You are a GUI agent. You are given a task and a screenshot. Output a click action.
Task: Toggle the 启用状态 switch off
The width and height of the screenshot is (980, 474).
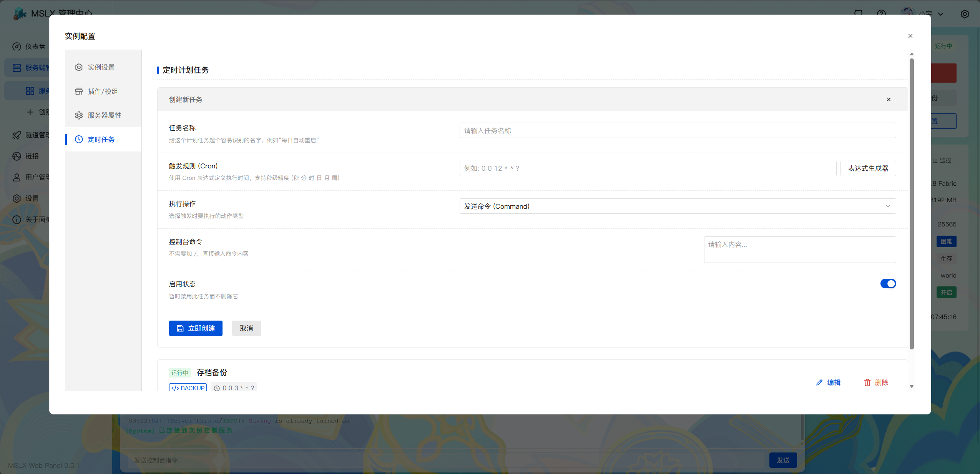pyautogui.click(x=888, y=284)
